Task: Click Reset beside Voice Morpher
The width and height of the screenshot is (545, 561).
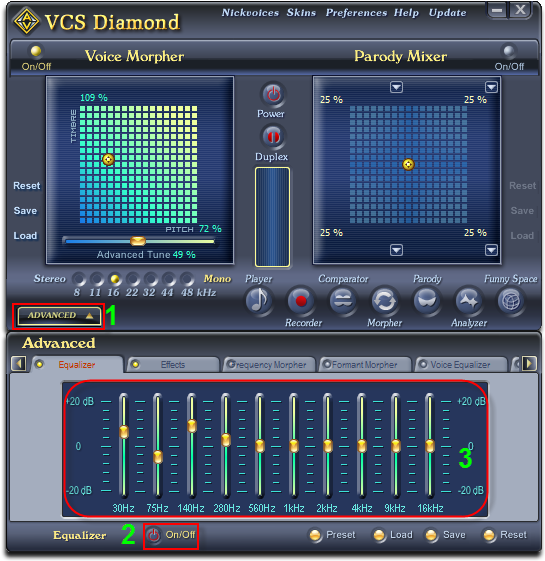Action: (26, 186)
